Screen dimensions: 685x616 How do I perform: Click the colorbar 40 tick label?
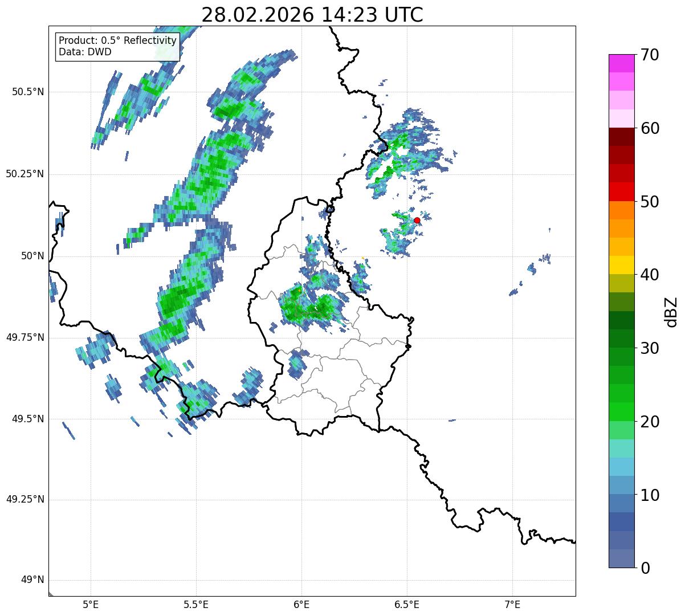(650, 275)
